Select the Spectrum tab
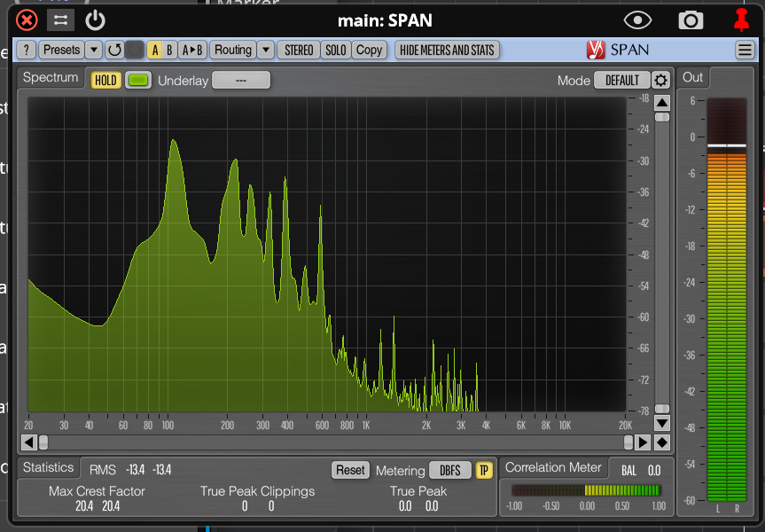The height and width of the screenshot is (532, 765). pos(51,78)
